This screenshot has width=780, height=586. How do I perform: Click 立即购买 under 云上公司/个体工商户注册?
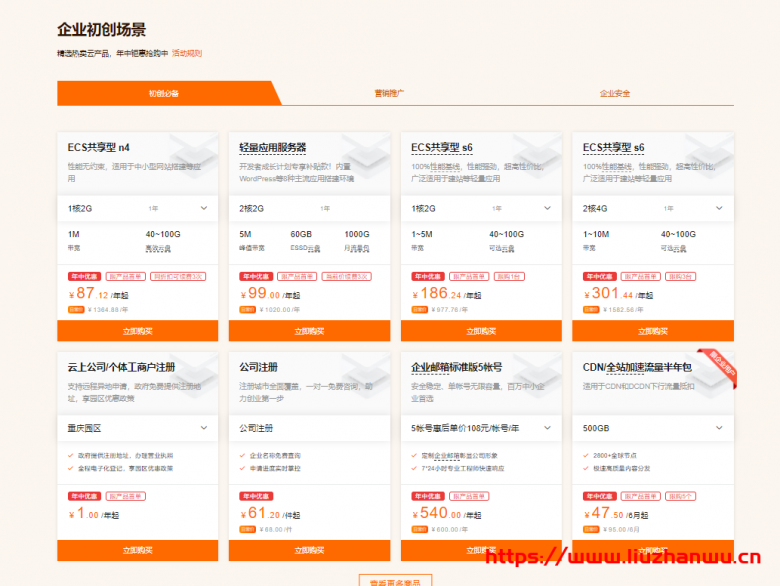[137, 550]
